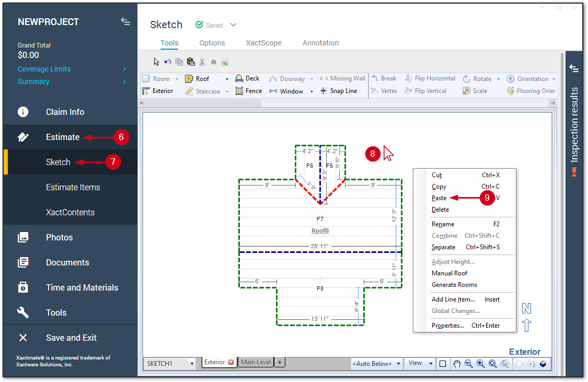Click Save and Exit
588x382 pixels.
point(71,338)
